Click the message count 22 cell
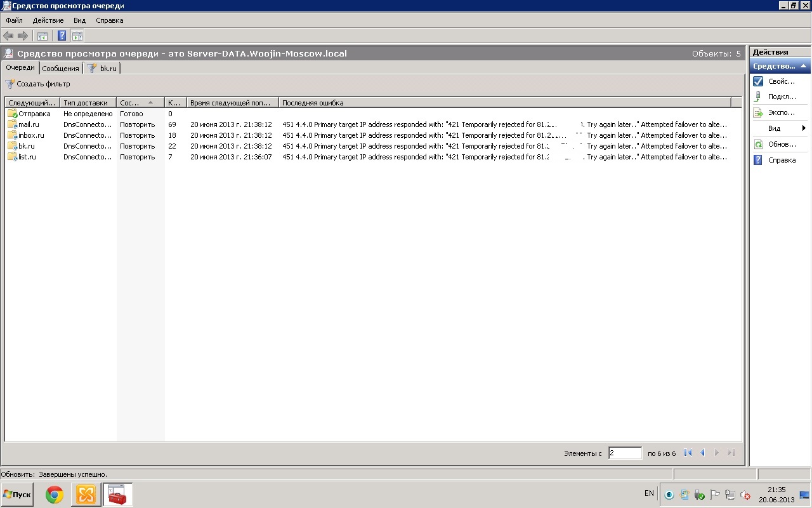 pos(173,146)
